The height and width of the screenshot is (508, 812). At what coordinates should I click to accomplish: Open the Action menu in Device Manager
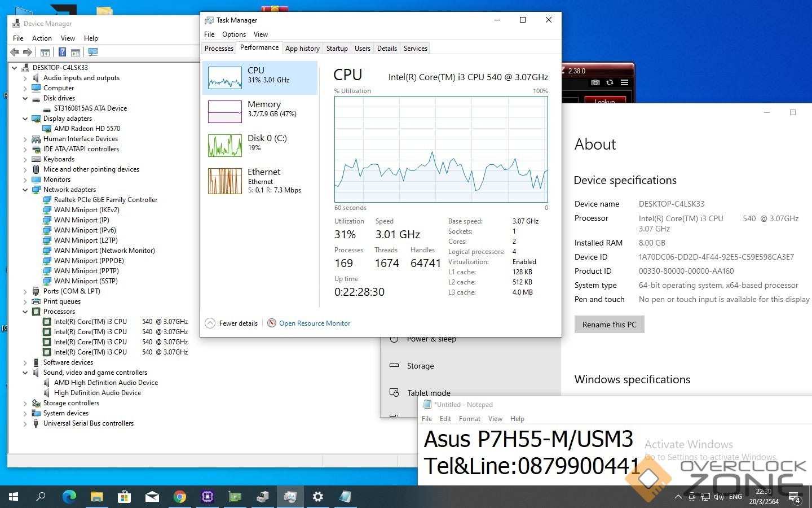[x=42, y=38]
